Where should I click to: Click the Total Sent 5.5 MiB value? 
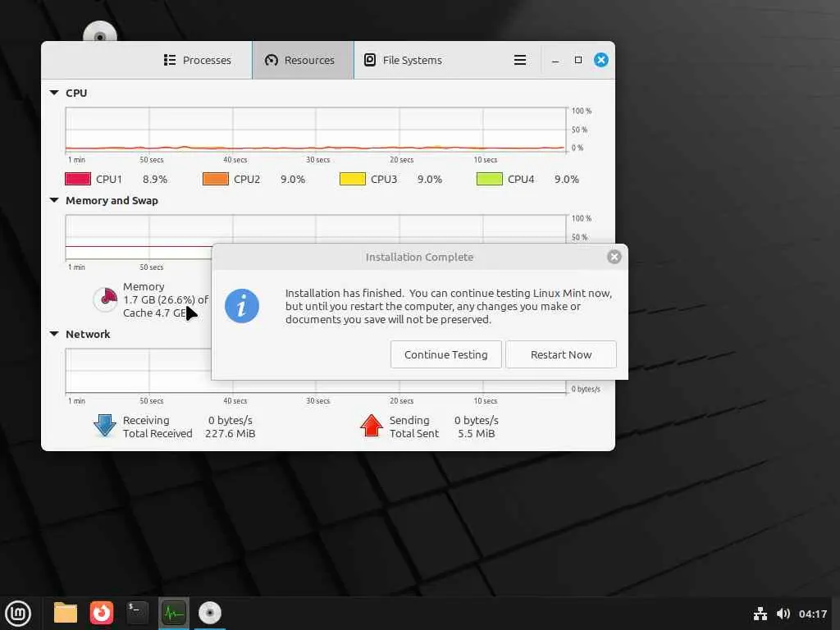[x=477, y=433]
